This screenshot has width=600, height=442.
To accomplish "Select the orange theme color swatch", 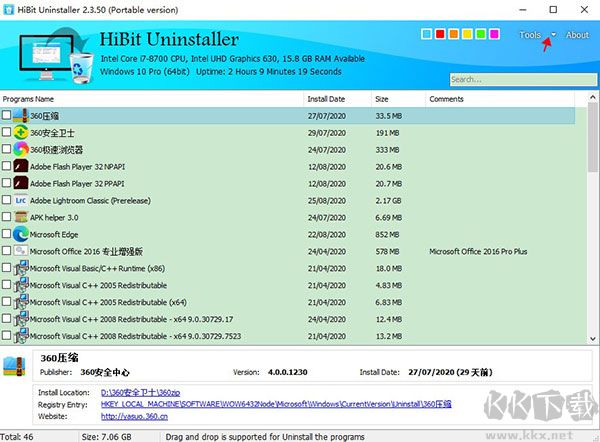I will (x=453, y=34).
